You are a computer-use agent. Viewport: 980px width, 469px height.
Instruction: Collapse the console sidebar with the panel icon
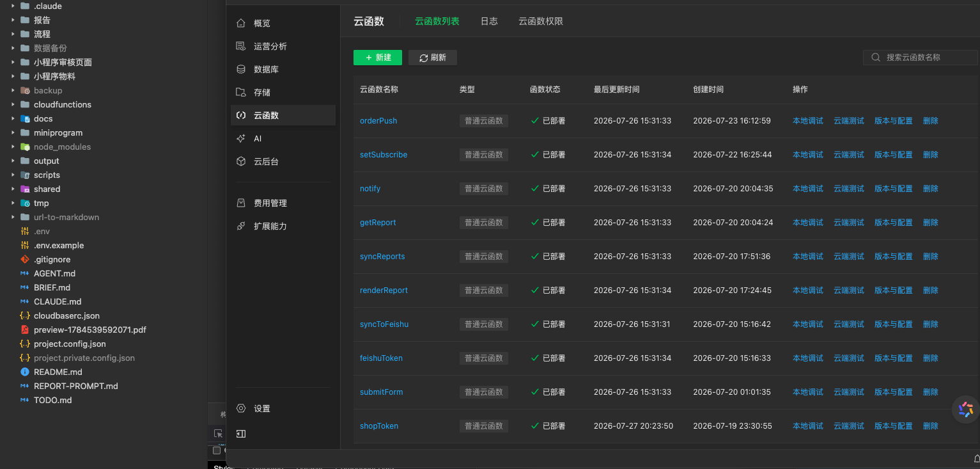coord(241,434)
